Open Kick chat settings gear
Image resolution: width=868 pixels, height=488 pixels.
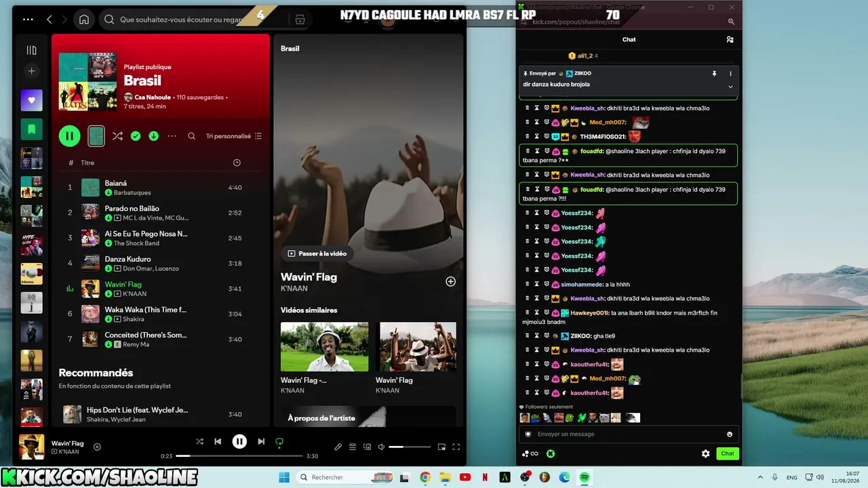point(705,453)
